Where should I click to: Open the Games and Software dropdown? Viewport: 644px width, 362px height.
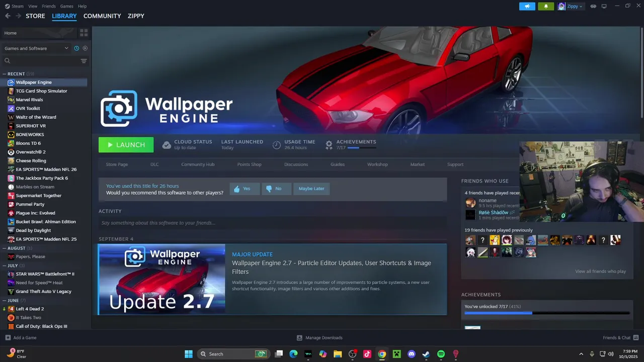36,48
